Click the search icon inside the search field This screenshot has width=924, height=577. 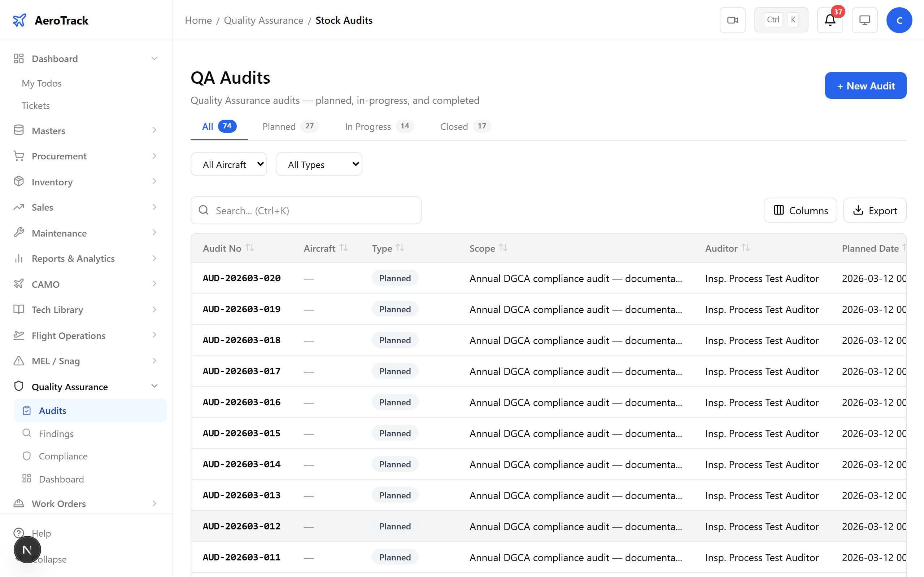point(204,210)
